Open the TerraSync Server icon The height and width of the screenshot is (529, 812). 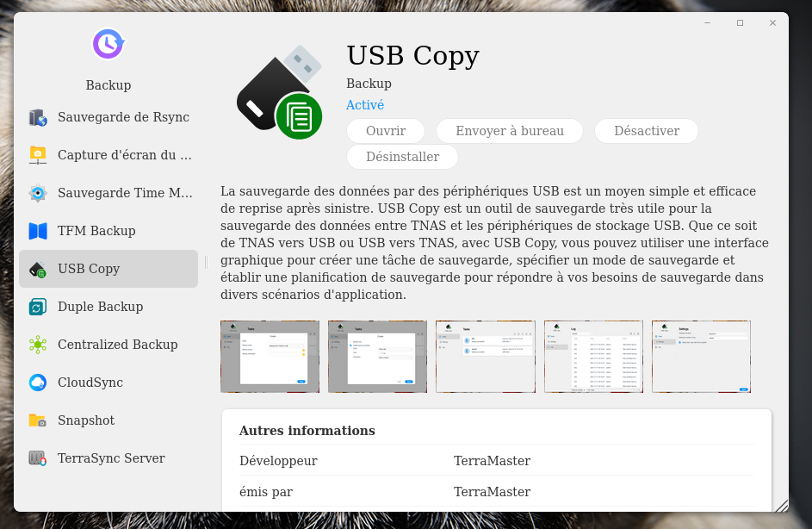point(38,458)
